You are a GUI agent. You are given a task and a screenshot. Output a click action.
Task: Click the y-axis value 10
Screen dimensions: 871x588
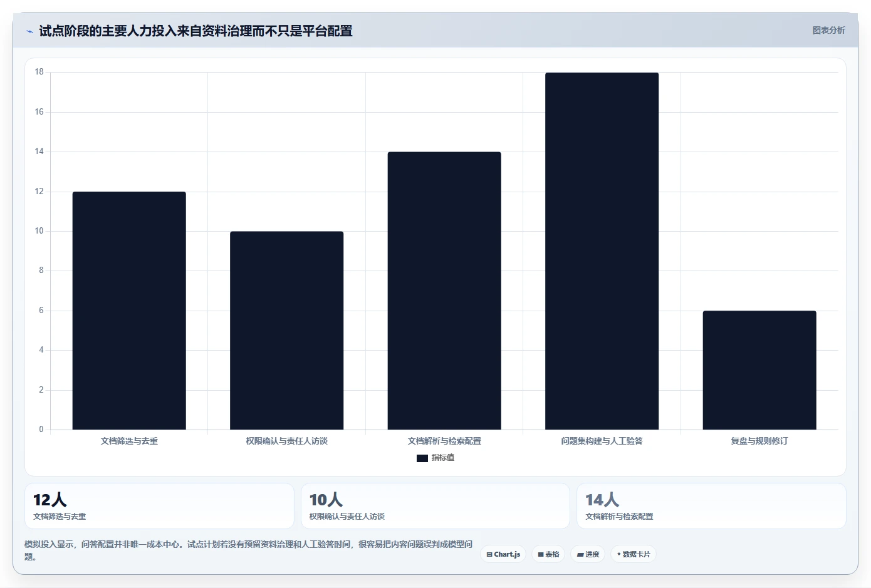point(39,231)
